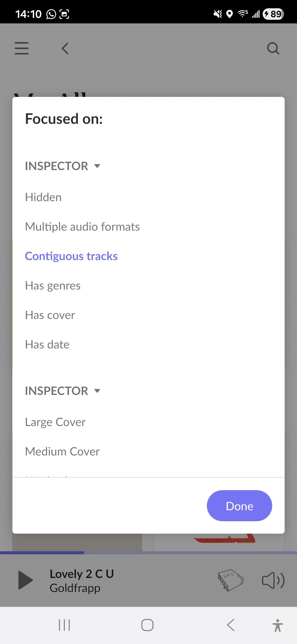Open the hamburger menu
297x644 pixels.
[21, 48]
